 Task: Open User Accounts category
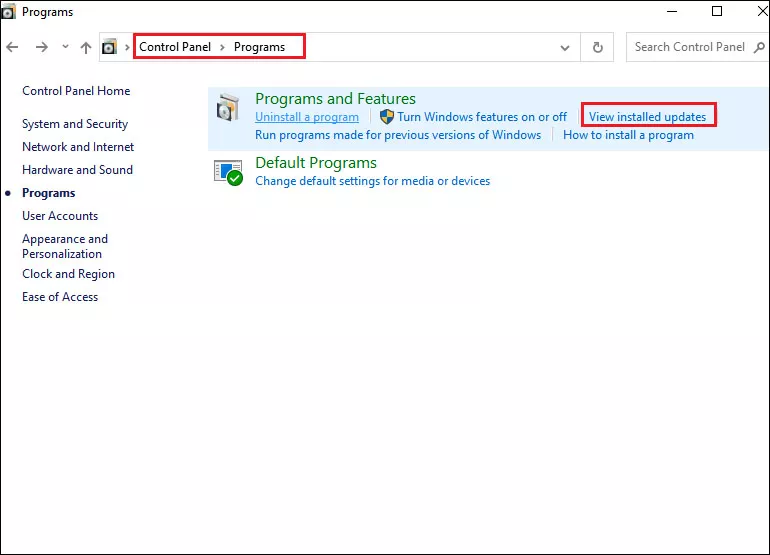point(60,216)
